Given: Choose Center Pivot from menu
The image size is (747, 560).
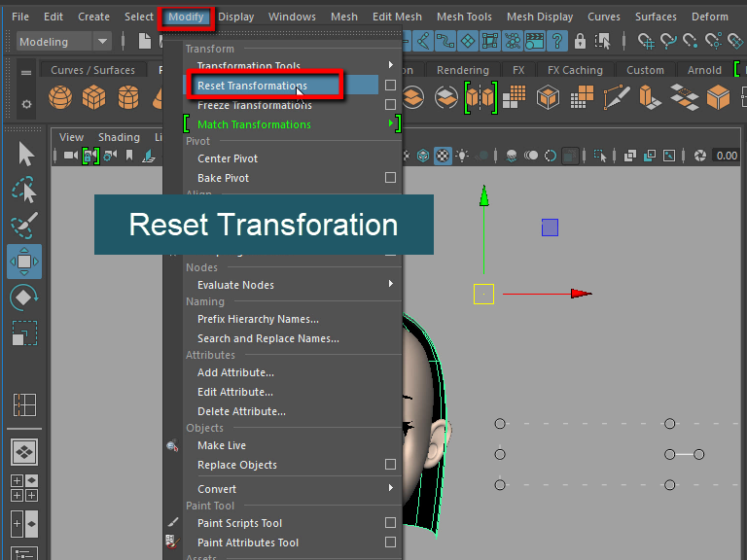Looking at the screenshot, I should coord(228,158).
